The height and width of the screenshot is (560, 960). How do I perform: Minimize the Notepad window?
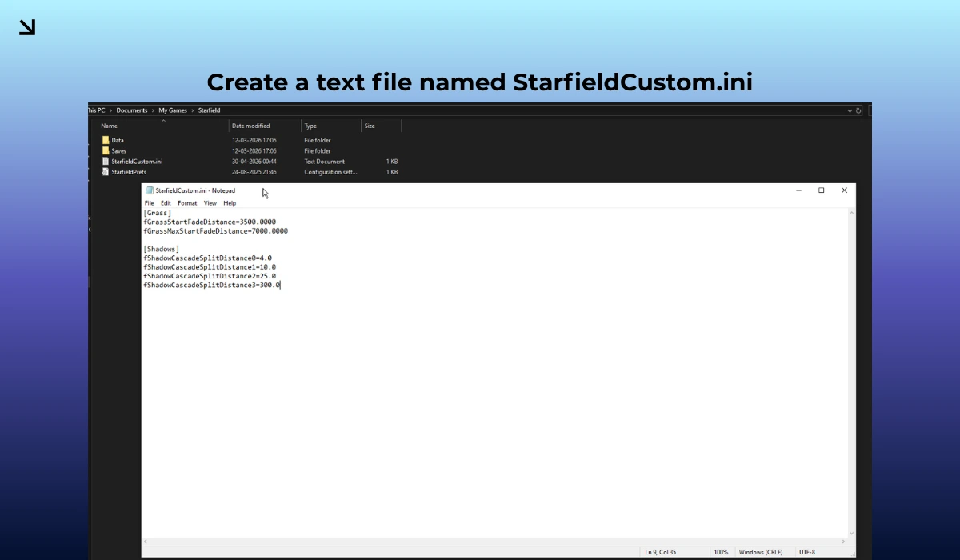coord(798,190)
